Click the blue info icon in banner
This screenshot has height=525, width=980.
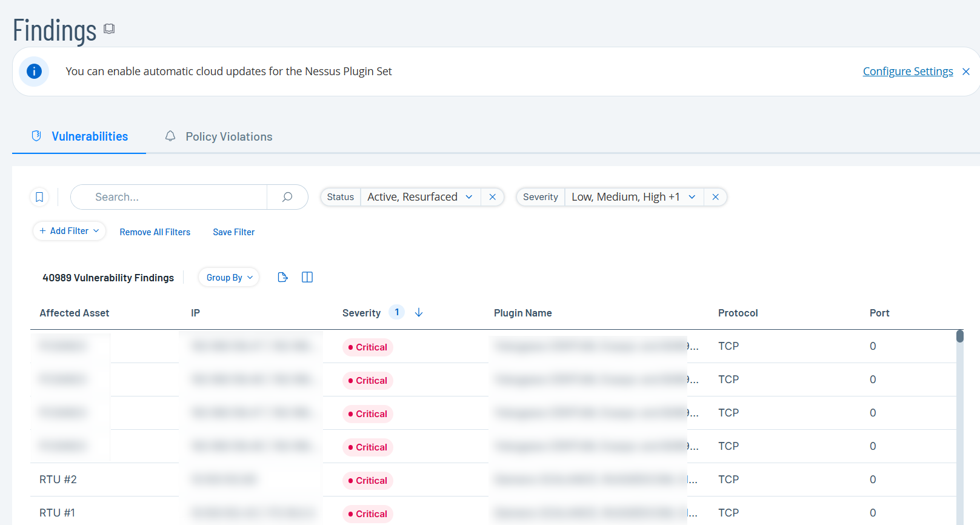[x=34, y=72]
